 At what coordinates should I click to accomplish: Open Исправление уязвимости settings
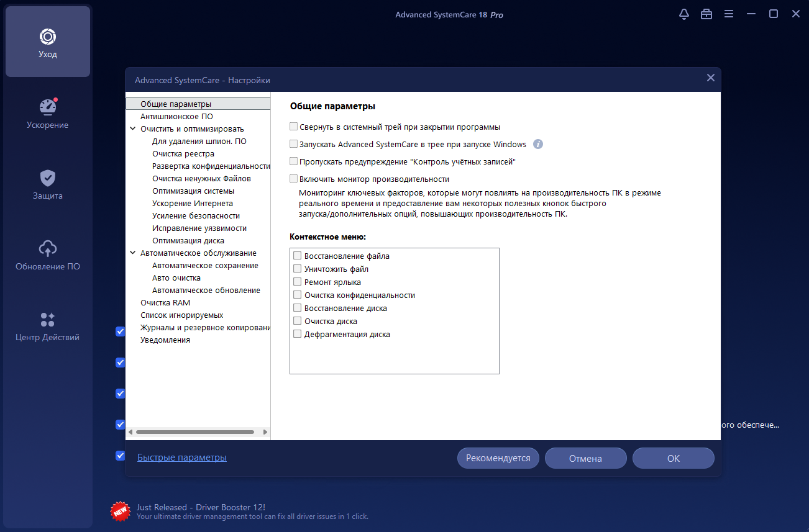pos(199,228)
